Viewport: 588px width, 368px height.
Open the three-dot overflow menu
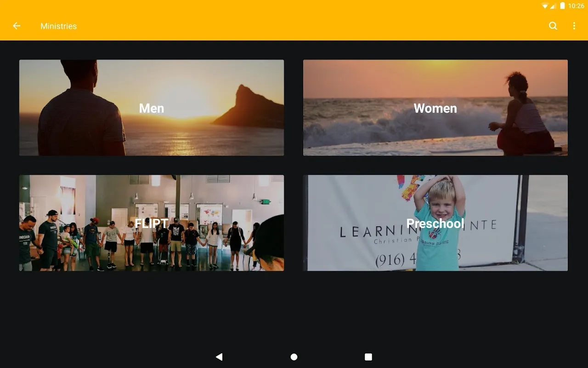[574, 26]
